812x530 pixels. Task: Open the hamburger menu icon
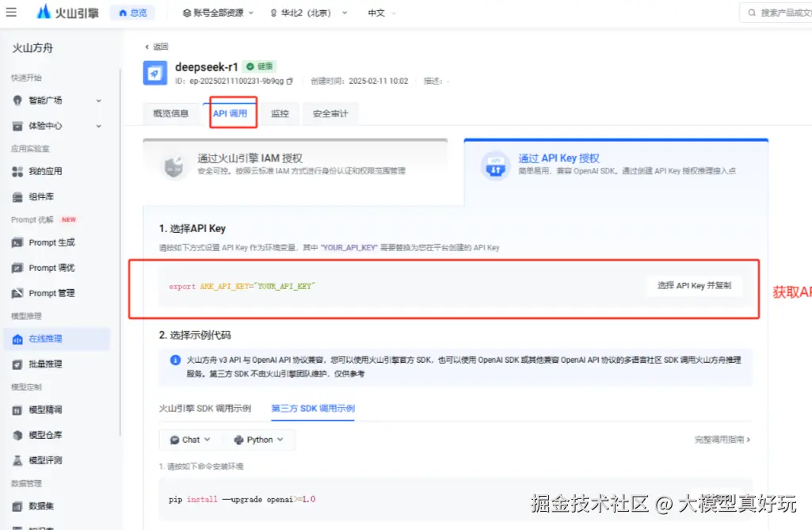[11, 12]
